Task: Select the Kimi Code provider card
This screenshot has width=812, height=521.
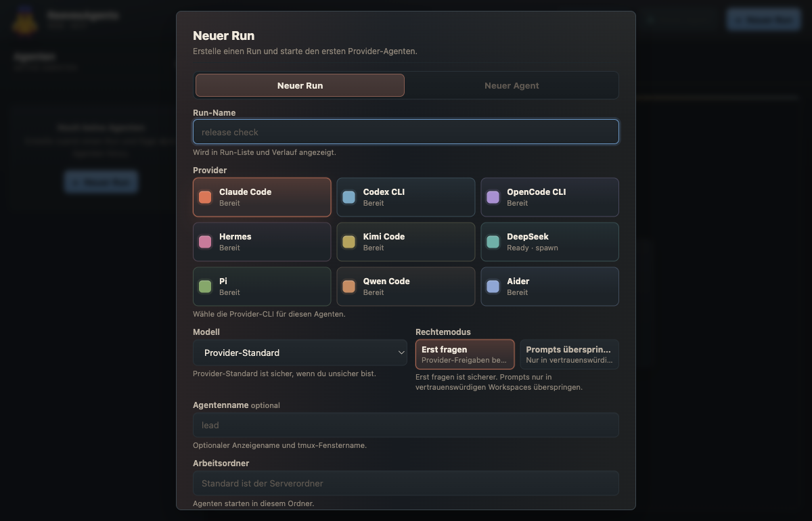Action: point(406,242)
